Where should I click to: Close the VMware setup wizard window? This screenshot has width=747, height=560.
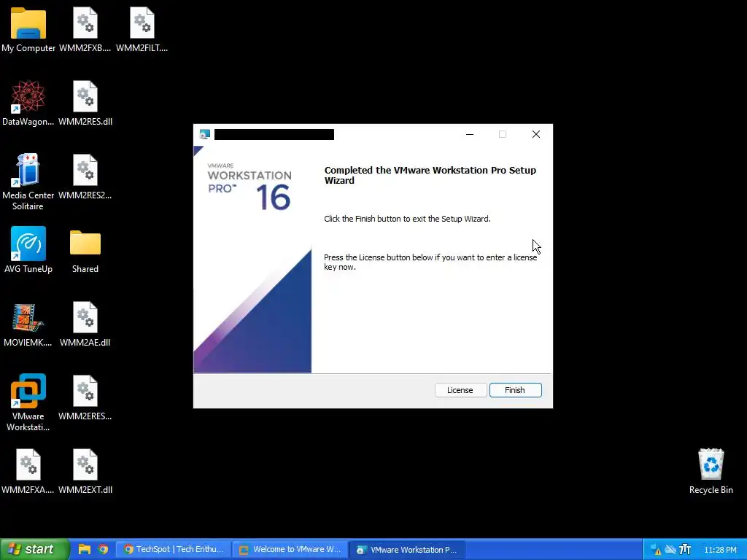coord(536,134)
